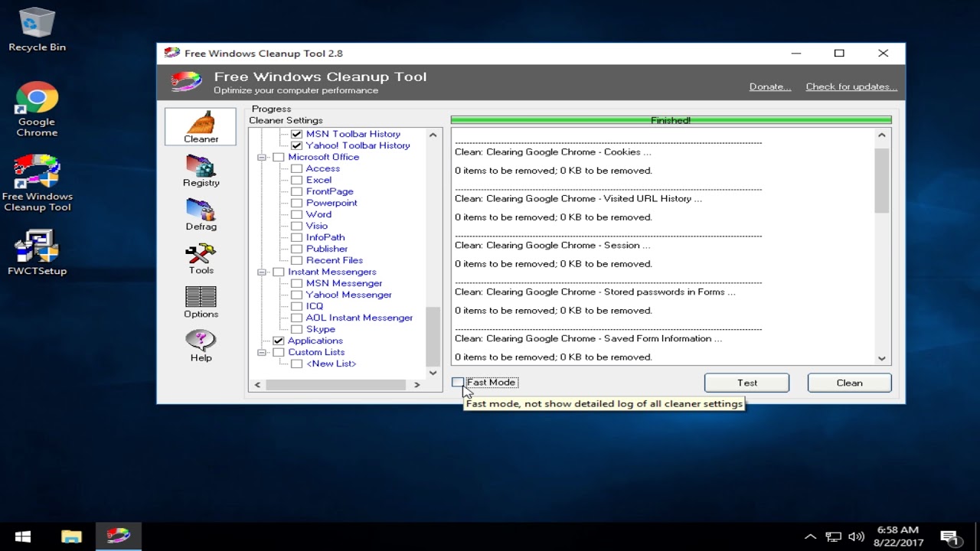Click the Free Windows Cleanup Tool header logo
The image size is (980, 551).
(x=186, y=82)
